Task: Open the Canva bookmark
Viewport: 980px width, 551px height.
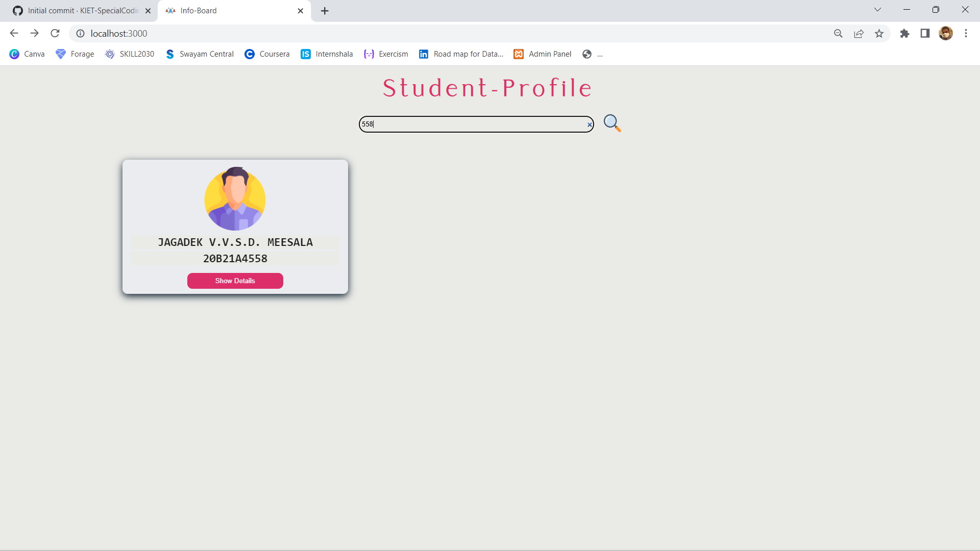Action: (27, 54)
